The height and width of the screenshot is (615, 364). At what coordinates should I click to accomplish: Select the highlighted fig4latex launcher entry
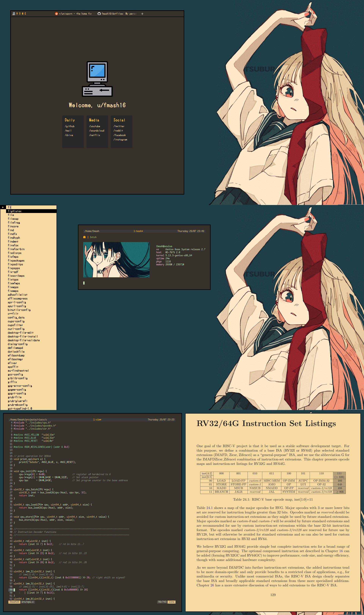(x=15, y=211)
